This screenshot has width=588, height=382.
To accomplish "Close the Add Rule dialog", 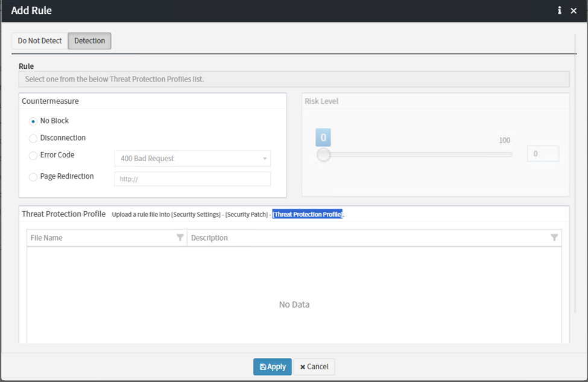I will point(574,11).
